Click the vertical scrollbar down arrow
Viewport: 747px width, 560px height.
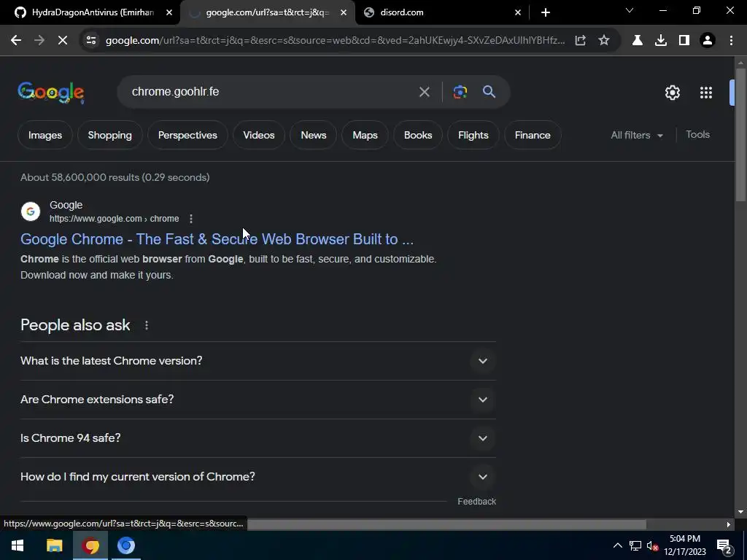[x=740, y=513]
